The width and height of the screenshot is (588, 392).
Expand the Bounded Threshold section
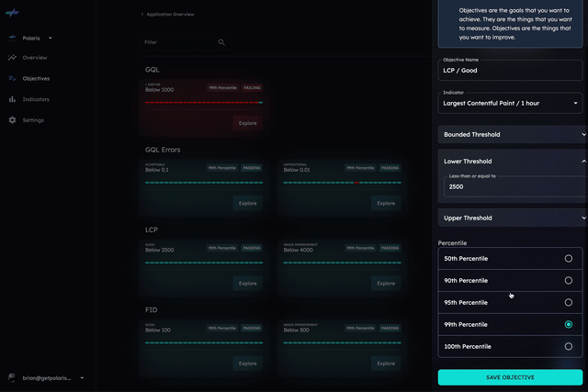tap(511, 134)
